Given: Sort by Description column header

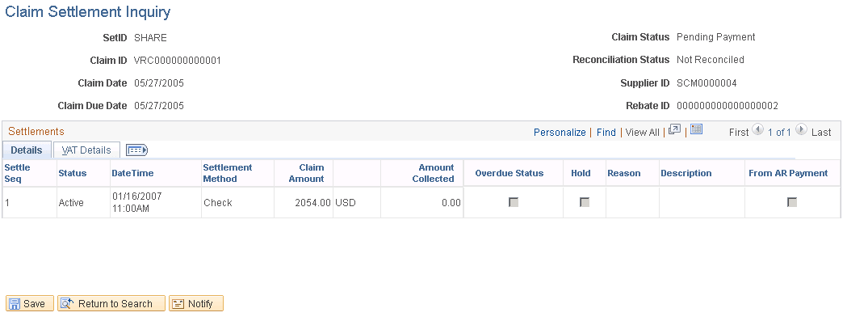Looking at the screenshot, I should coord(686,173).
